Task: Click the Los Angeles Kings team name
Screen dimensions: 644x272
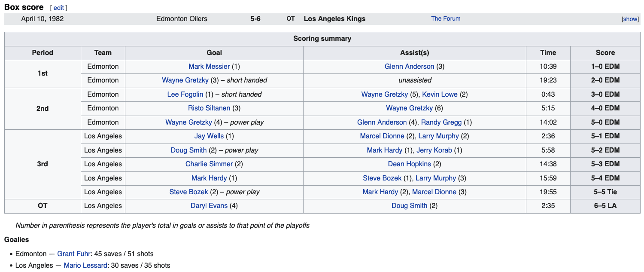Action: click(x=335, y=18)
